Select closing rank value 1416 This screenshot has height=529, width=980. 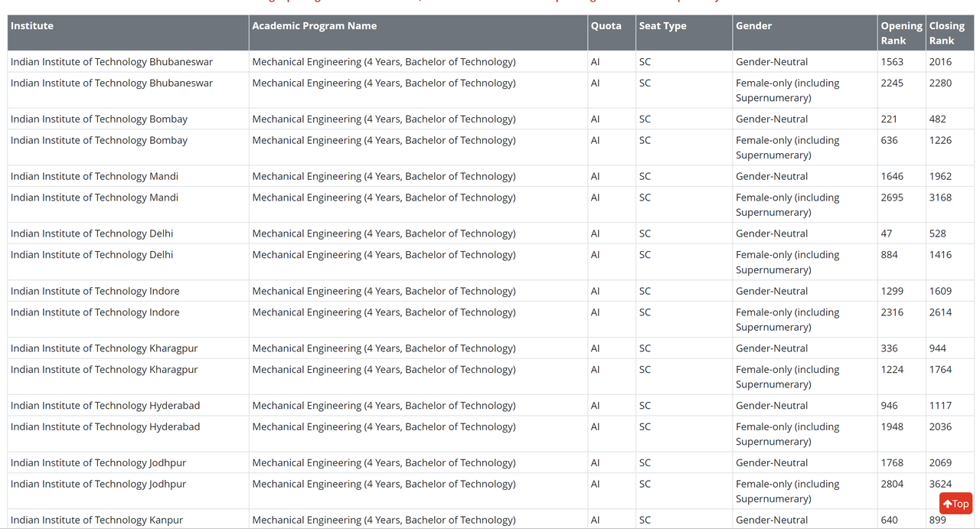pyautogui.click(x=940, y=255)
